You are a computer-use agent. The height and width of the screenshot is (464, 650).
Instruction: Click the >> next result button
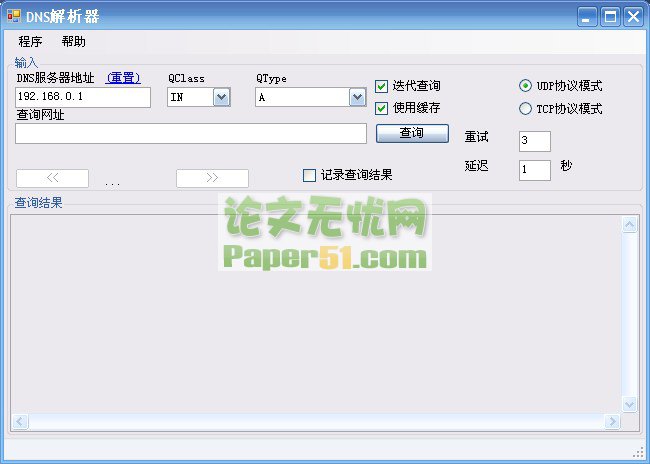pyautogui.click(x=212, y=178)
